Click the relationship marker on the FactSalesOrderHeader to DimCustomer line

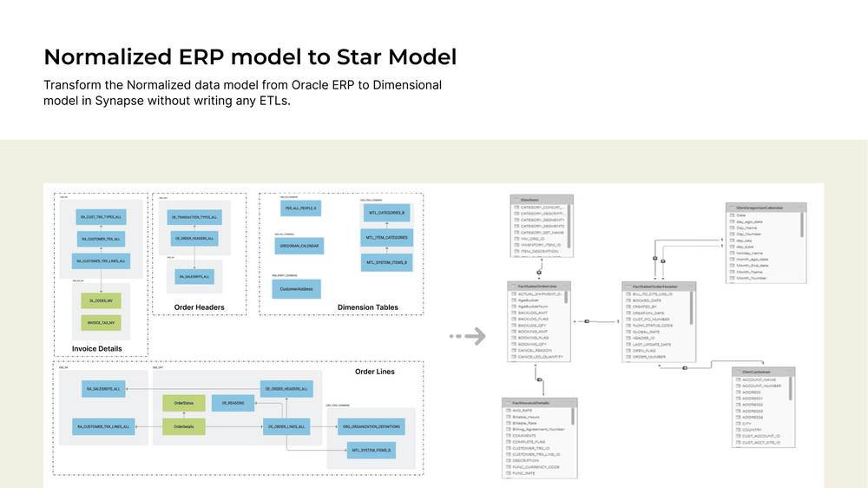[x=685, y=368]
